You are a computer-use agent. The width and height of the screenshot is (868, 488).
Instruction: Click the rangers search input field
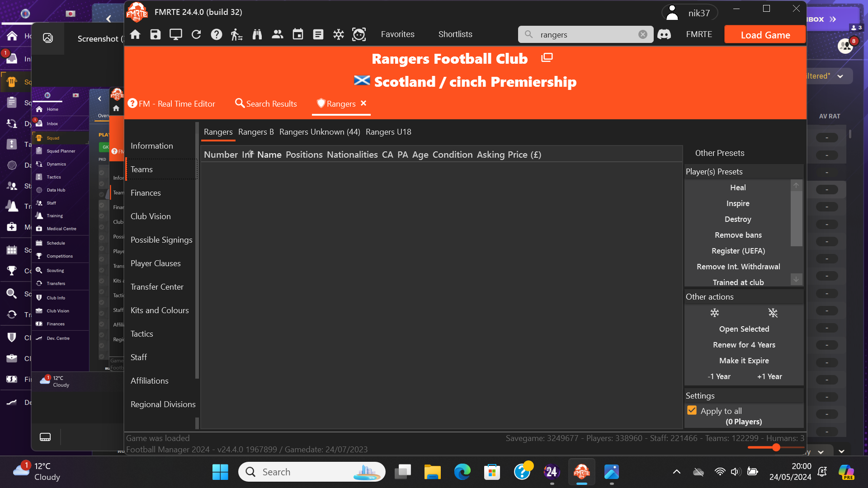pyautogui.click(x=585, y=34)
